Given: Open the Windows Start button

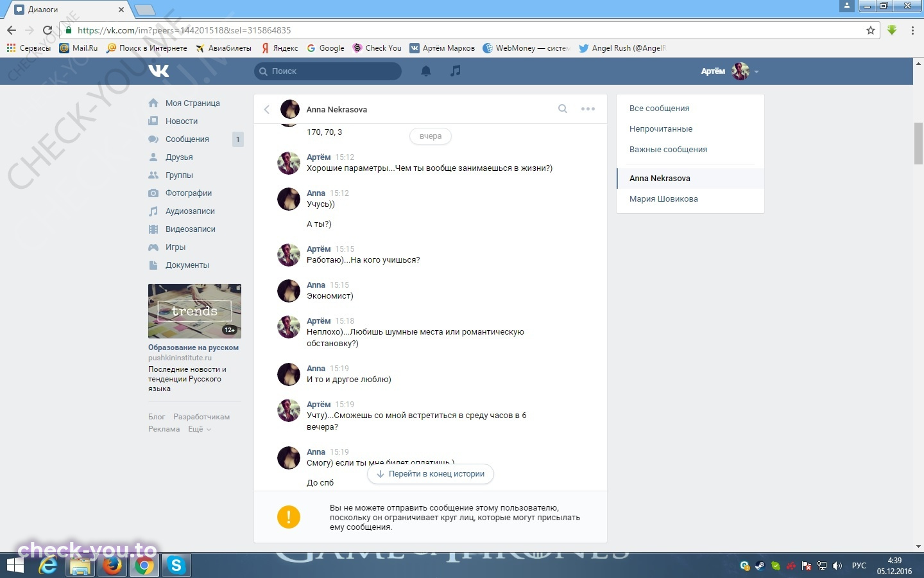Looking at the screenshot, I should [x=15, y=566].
